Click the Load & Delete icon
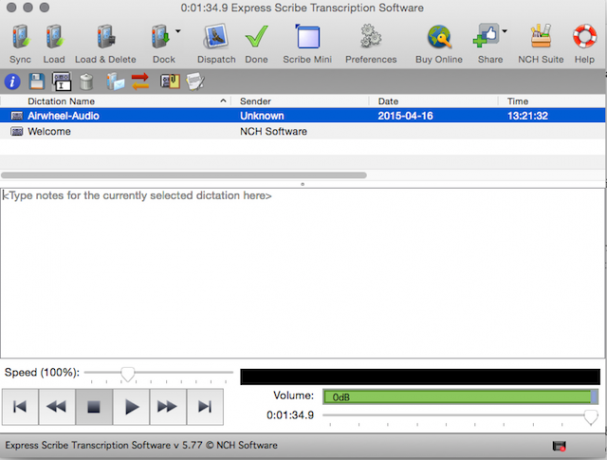 [x=106, y=37]
